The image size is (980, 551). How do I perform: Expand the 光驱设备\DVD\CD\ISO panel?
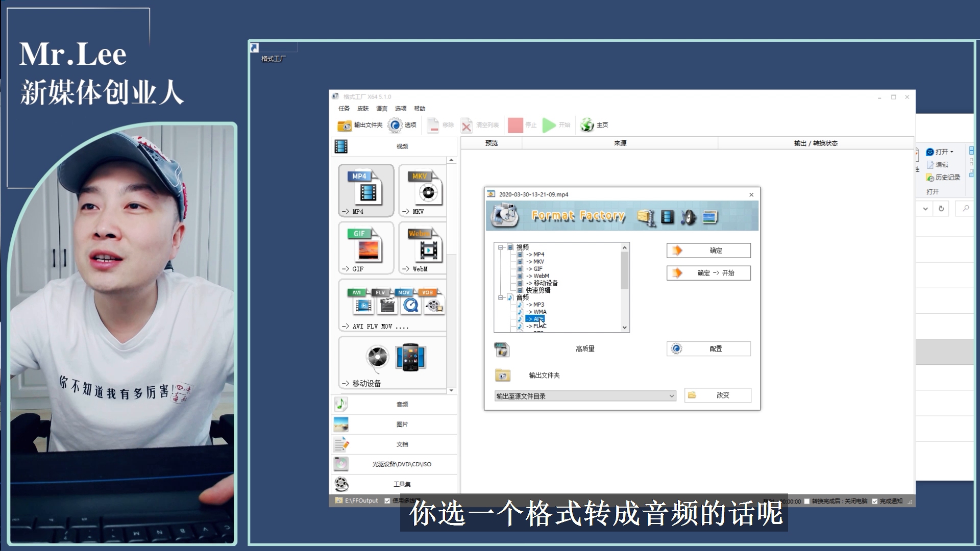(x=394, y=464)
